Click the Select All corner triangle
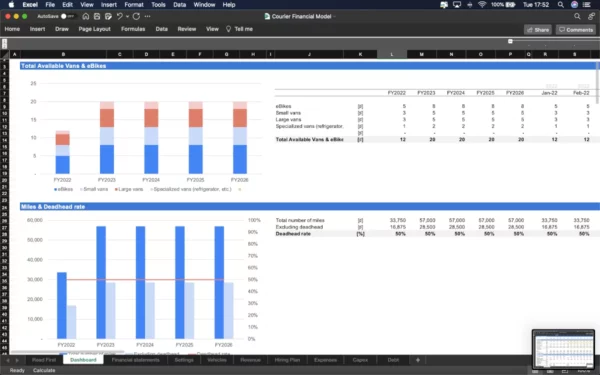 tap(4, 54)
